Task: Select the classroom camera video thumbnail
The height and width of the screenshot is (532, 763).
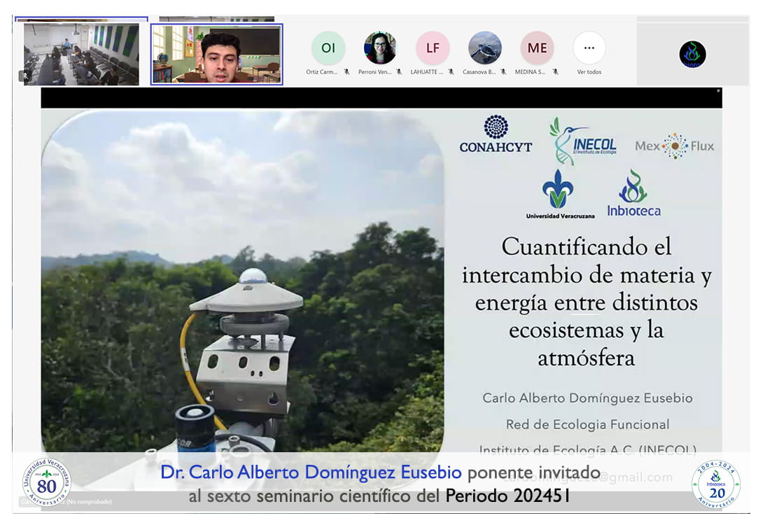Action: point(81,54)
